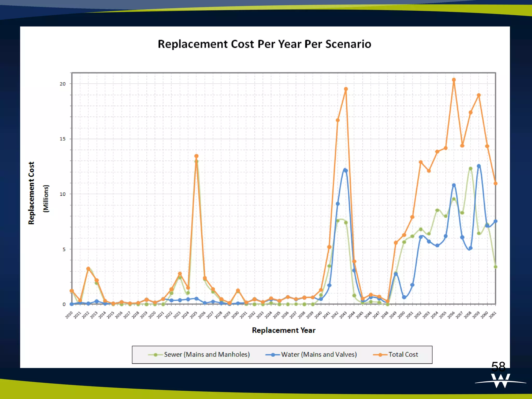The image size is (532, 399).
Task: Click the orange peak point at 2043
Action: 346,89
